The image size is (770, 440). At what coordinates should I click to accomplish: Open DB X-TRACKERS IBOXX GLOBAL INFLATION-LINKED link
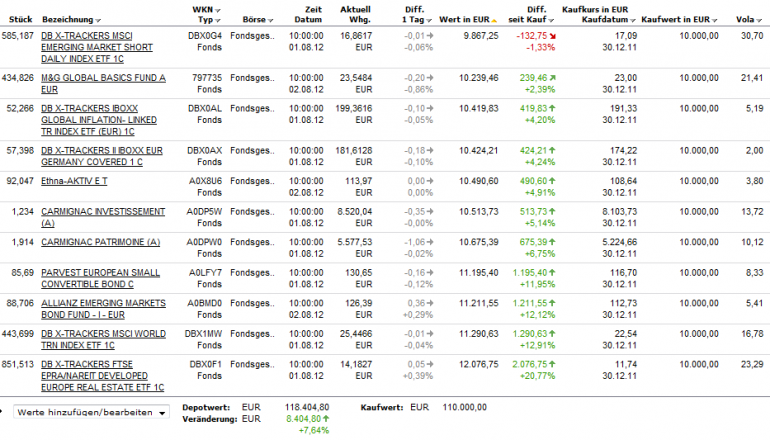[x=99, y=120]
